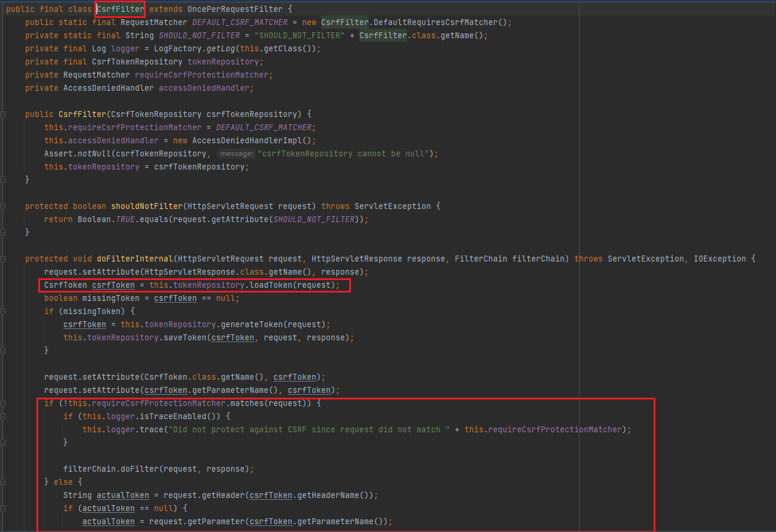The width and height of the screenshot is (776, 532).
Task: Click the "SHOULD_NOT_FILTER" string literal
Action: pyautogui.click(x=300, y=35)
